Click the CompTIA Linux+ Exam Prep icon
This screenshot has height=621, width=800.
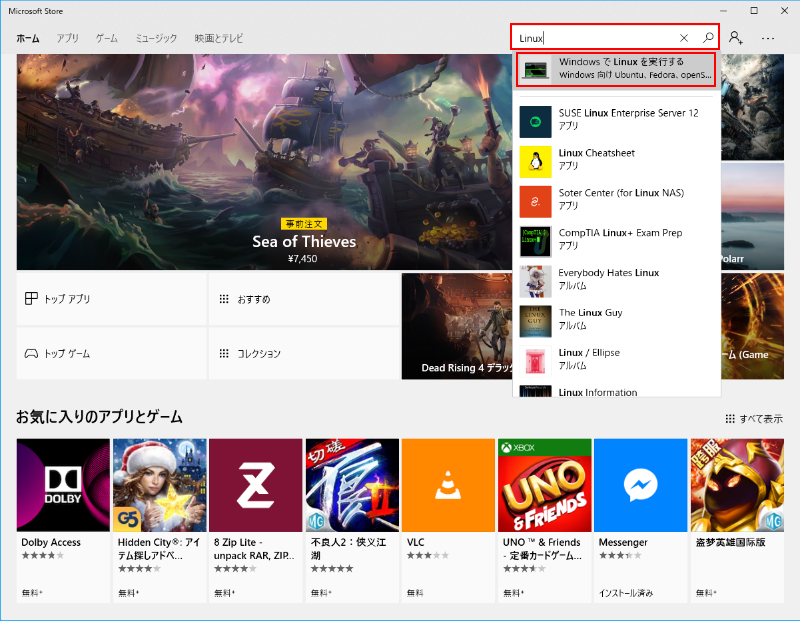click(535, 241)
